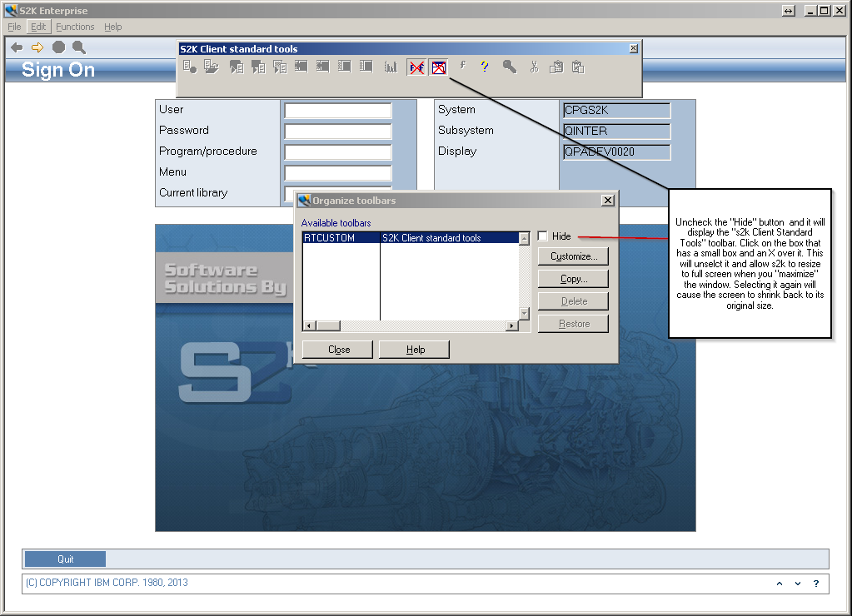Screen dimensions: 852x616
Task: Click the Available toolbars label
Action: pos(336,223)
